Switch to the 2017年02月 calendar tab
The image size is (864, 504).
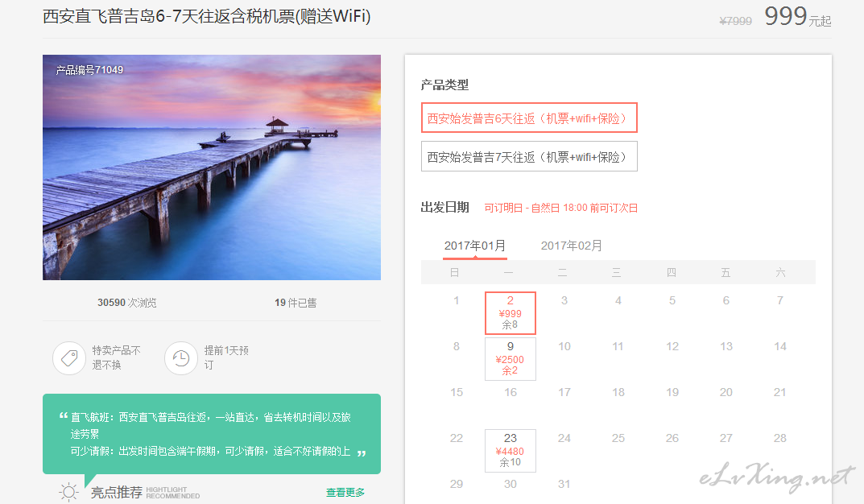[x=572, y=246]
